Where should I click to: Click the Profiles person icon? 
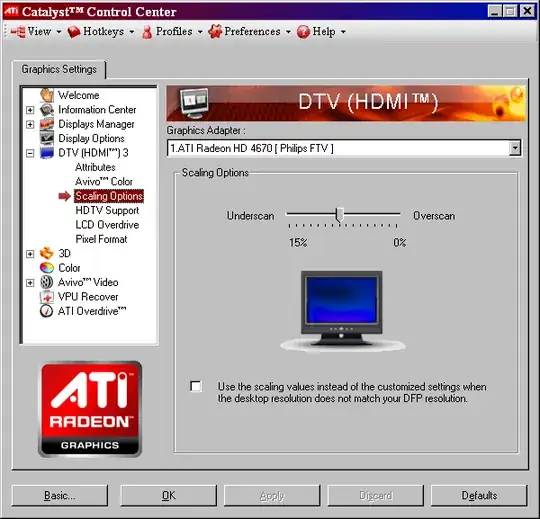point(147,32)
